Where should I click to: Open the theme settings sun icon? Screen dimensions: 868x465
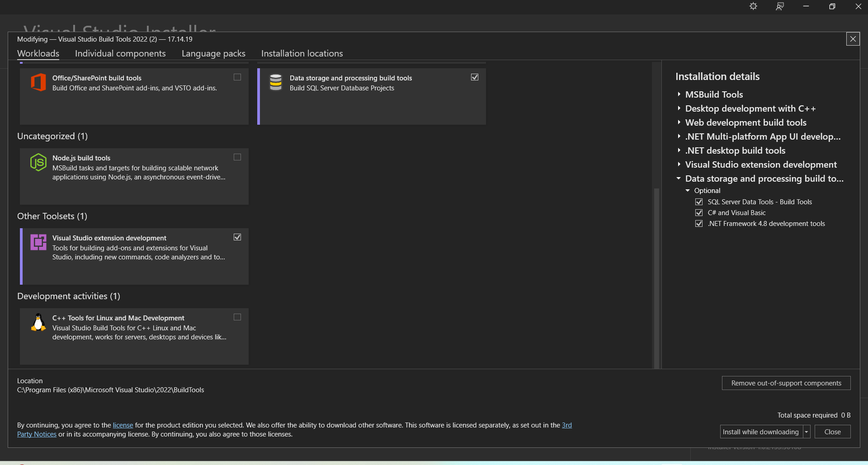click(753, 6)
